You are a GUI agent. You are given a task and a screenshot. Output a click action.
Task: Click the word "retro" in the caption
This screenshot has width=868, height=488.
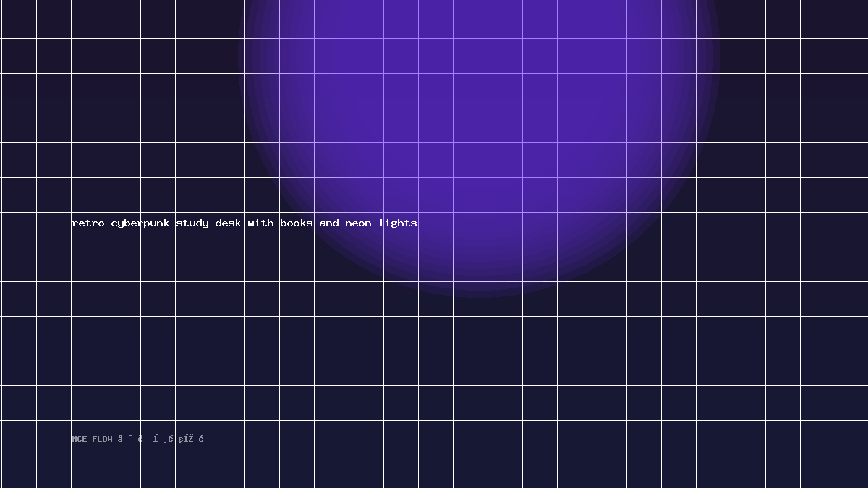(x=88, y=223)
